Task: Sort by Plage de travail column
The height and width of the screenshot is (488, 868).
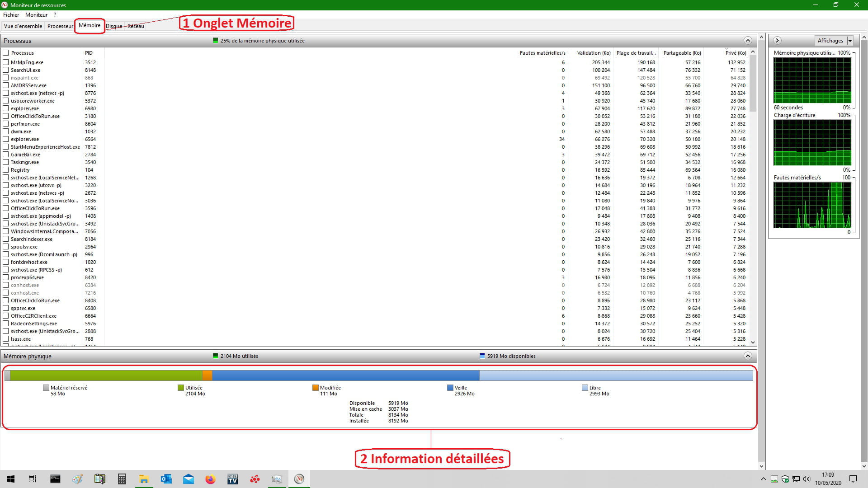Action: [636, 53]
